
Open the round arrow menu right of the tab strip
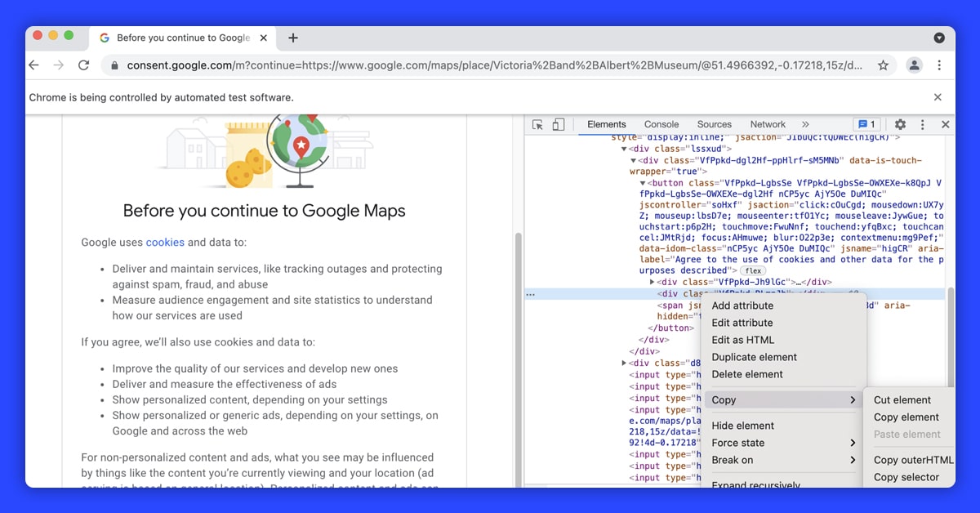click(939, 38)
